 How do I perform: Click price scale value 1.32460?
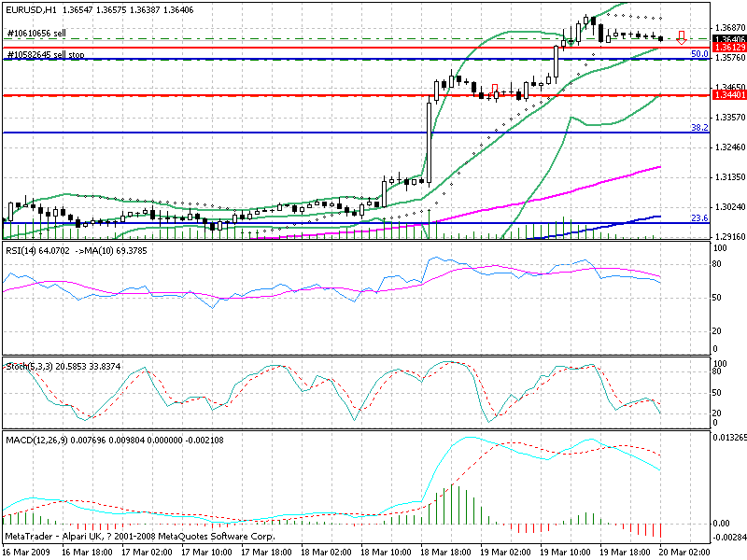[730, 147]
